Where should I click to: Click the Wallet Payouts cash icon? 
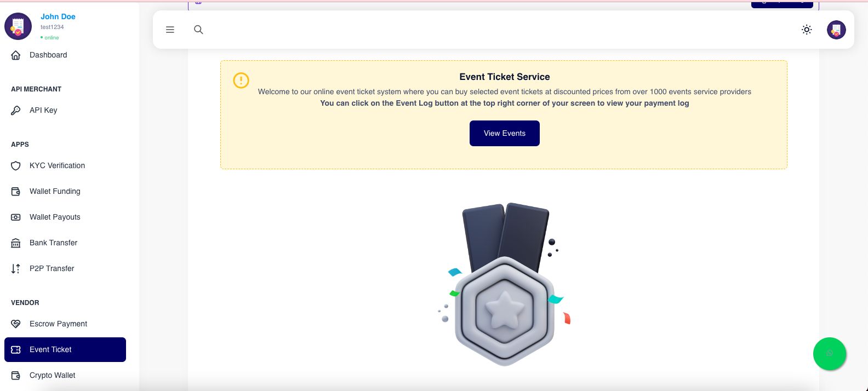(x=16, y=217)
